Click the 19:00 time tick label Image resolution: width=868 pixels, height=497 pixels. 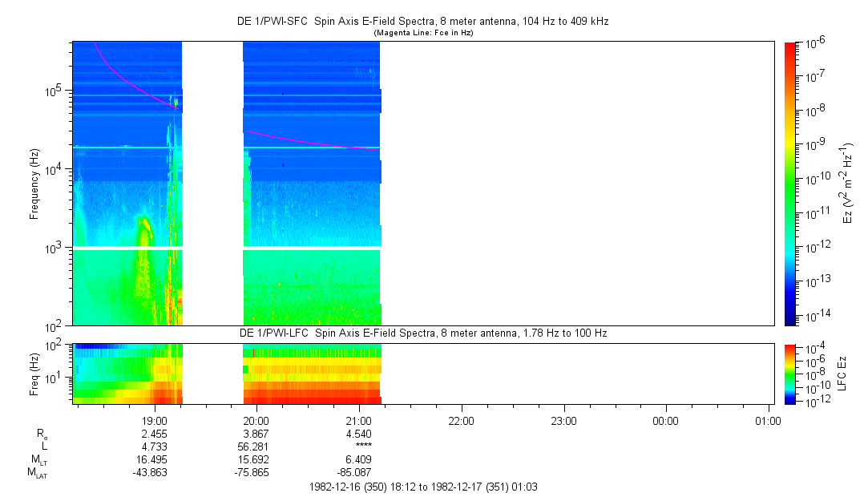click(x=154, y=420)
